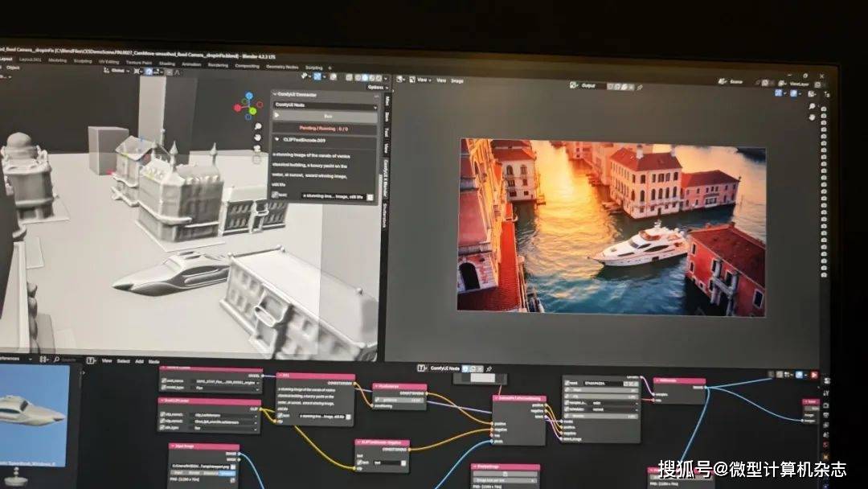Toggle X-ray mode in the 3D viewport
This screenshot has height=489, width=868.
(x=350, y=77)
